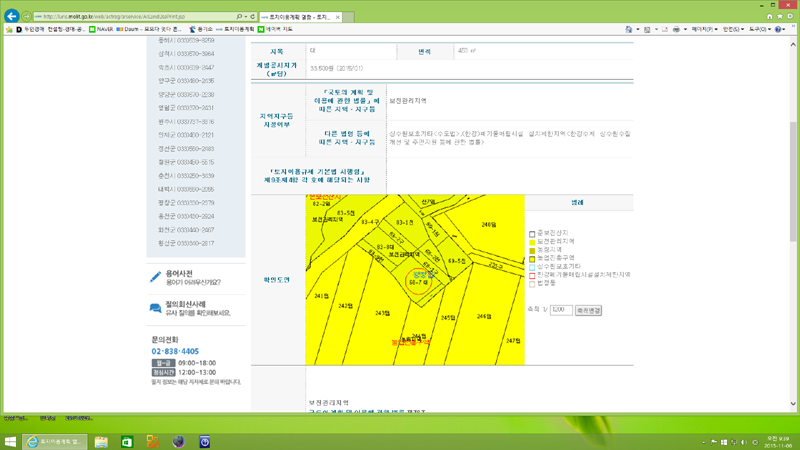Click the yellow 보전관리지역 legend swatch

[532, 242]
